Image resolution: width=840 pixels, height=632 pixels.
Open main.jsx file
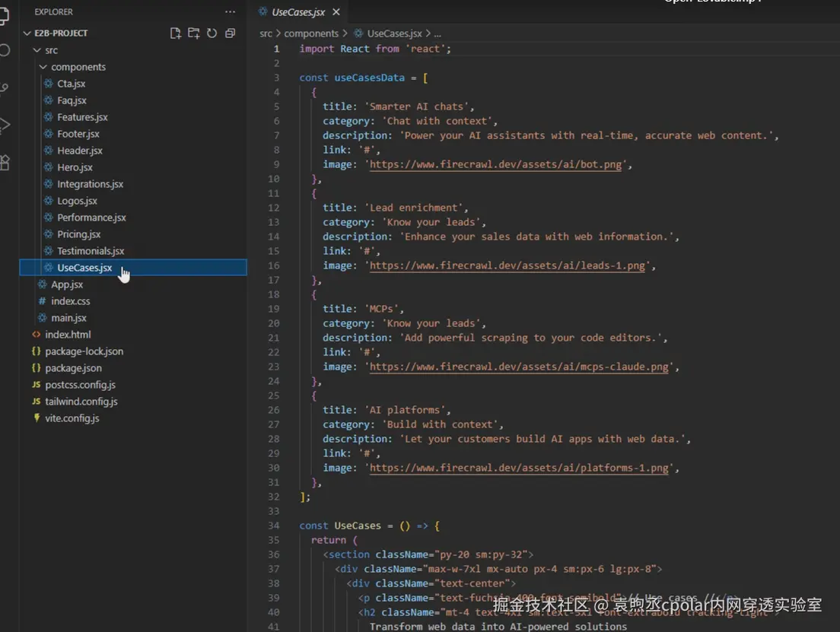click(x=68, y=318)
